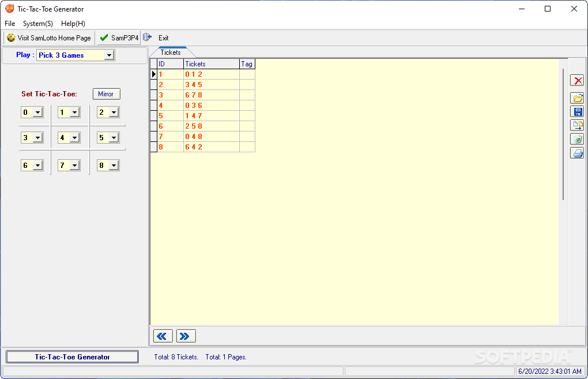Click the Mirror button
Viewport: 588px width, 379px height.
107,94
